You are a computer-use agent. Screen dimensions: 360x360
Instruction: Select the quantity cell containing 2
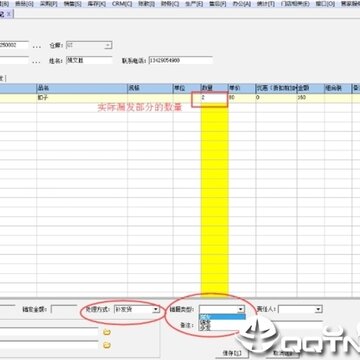pyautogui.click(x=214, y=98)
